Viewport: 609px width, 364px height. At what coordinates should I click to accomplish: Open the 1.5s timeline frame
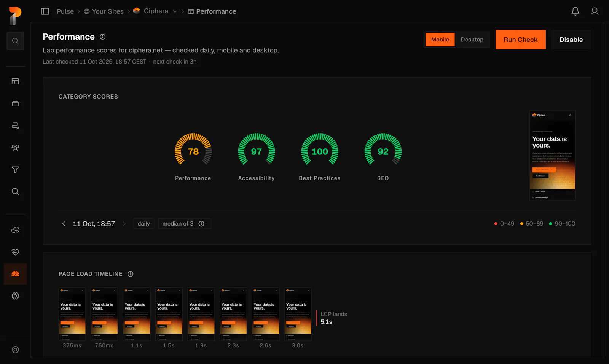[x=169, y=314]
